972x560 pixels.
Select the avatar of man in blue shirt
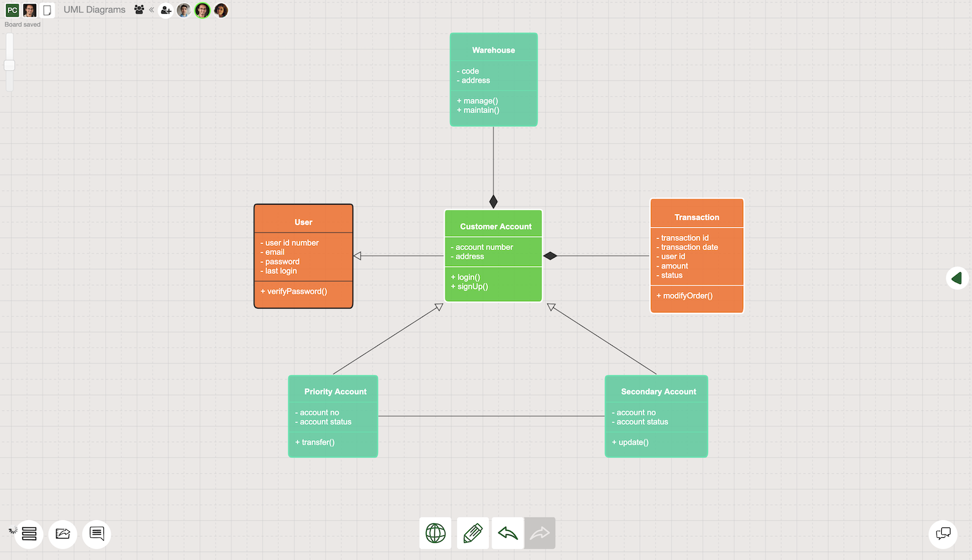click(x=183, y=10)
